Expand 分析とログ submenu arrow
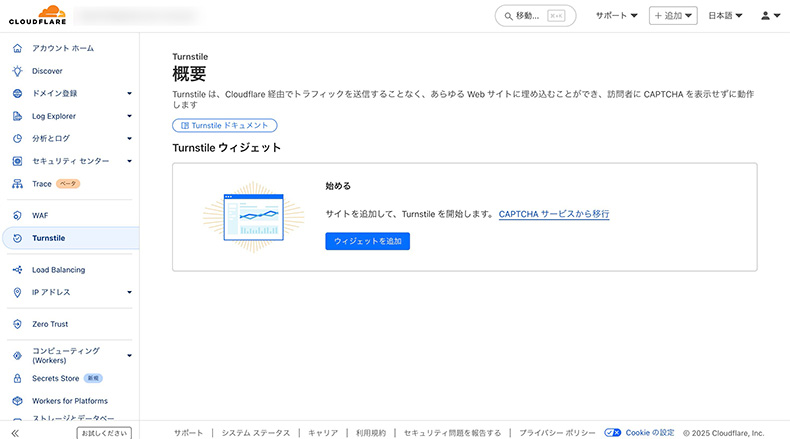 [129, 138]
